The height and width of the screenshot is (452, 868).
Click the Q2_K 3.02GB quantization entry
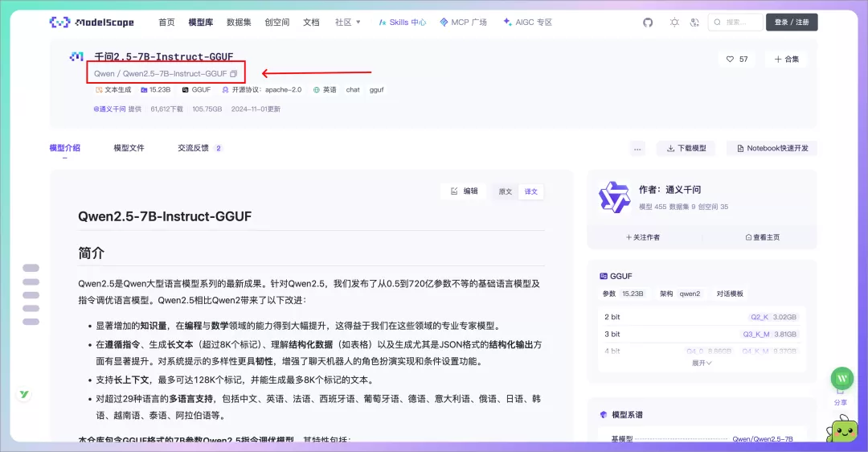[x=773, y=318]
